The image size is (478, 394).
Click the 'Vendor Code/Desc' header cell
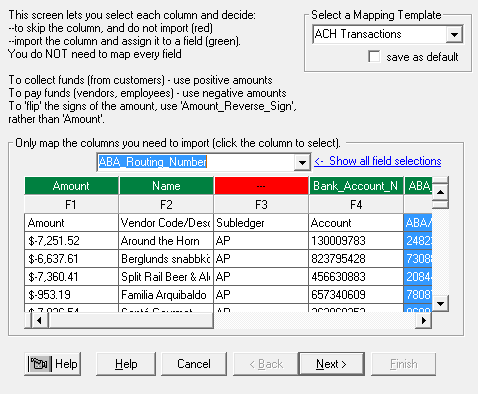tap(166, 223)
